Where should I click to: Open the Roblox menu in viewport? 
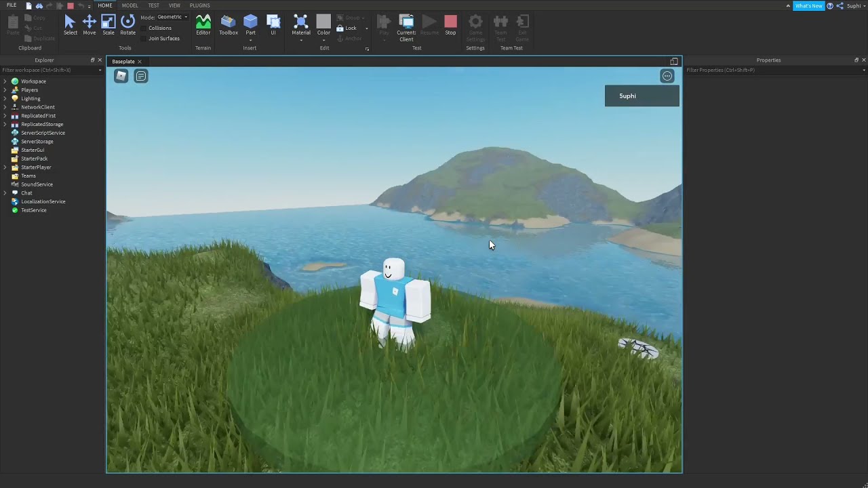click(x=121, y=76)
